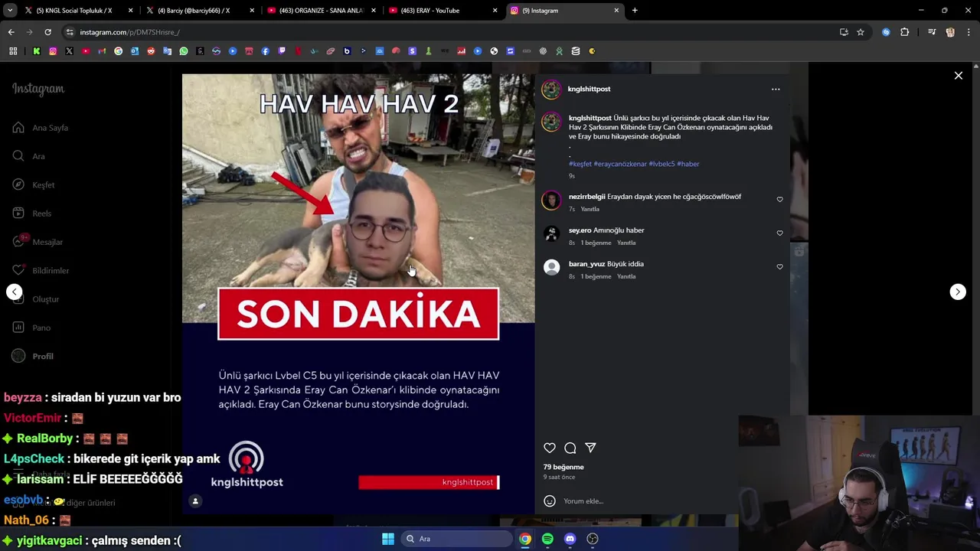Image resolution: width=980 pixels, height=551 pixels.
Task: Click the #lvbelc5 hashtag
Action: click(661, 164)
